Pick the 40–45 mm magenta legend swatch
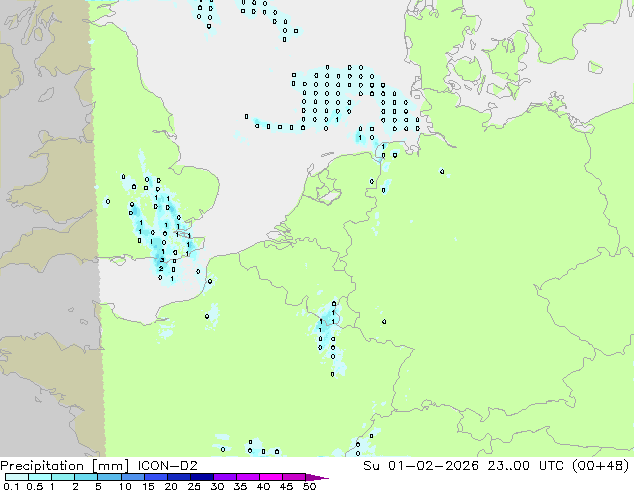Screen dimensions: 634x490 [271, 477]
